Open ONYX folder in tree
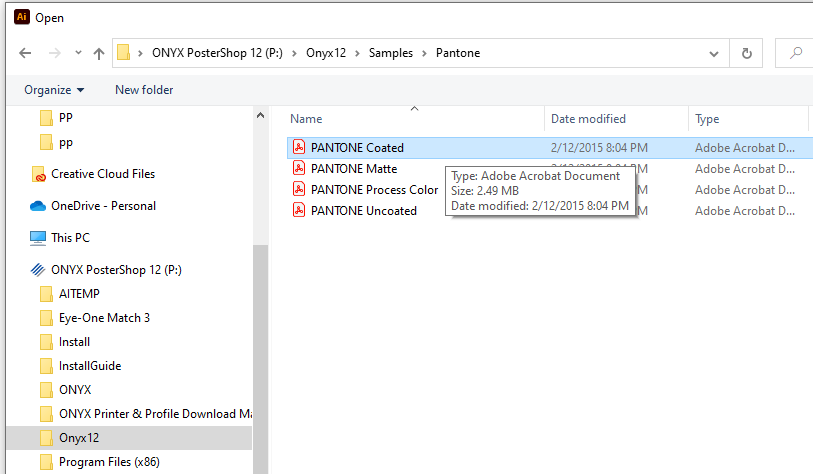Image resolution: width=813 pixels, height=474 pixels. click(x=75, y=389)
